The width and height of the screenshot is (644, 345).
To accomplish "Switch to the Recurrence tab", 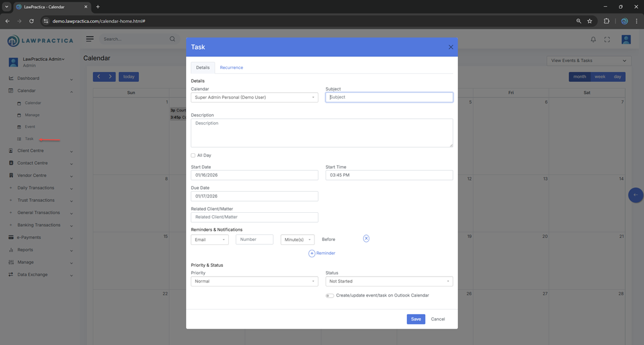I will (231, 68).
